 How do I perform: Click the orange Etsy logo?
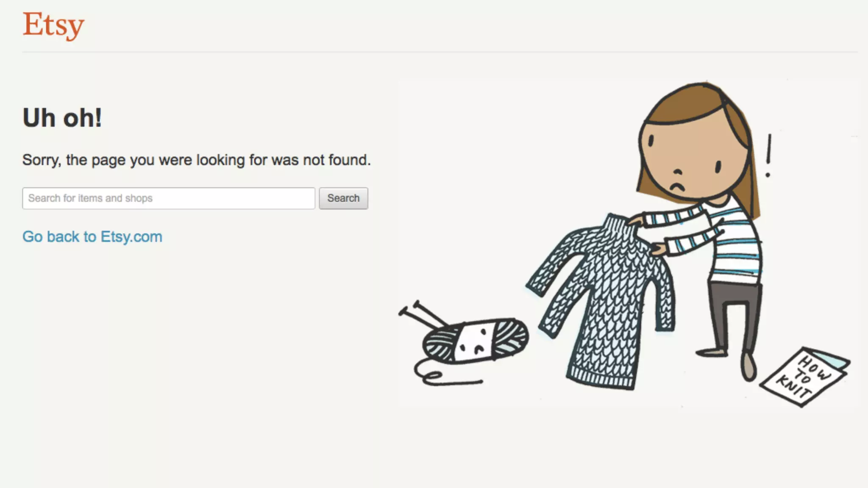coord(53,25)
